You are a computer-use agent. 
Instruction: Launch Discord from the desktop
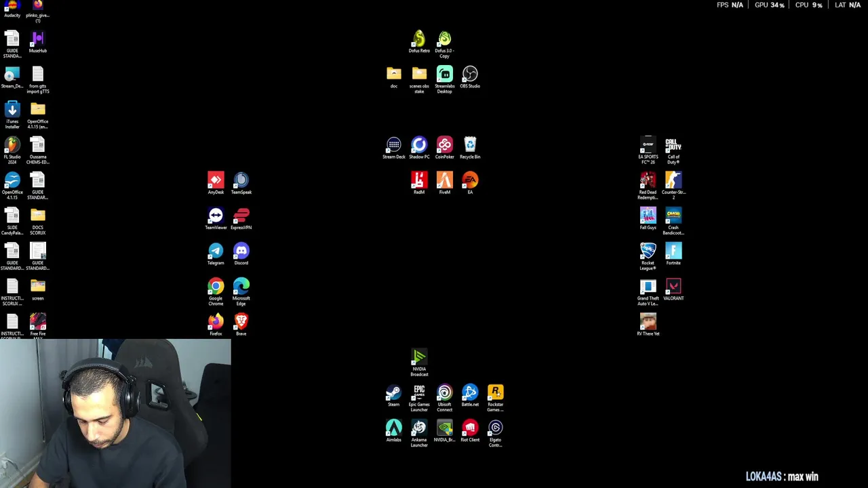241,253
